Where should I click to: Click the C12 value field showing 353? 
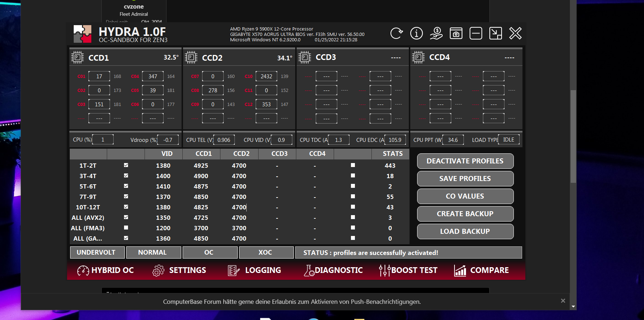click(266, 104)
